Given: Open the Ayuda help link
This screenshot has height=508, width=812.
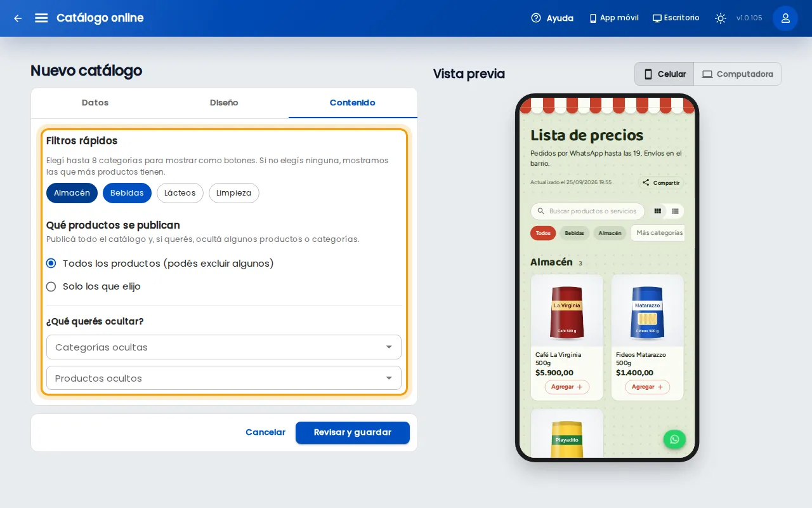Looking at the screenshot, I should [x=552, y=18].
